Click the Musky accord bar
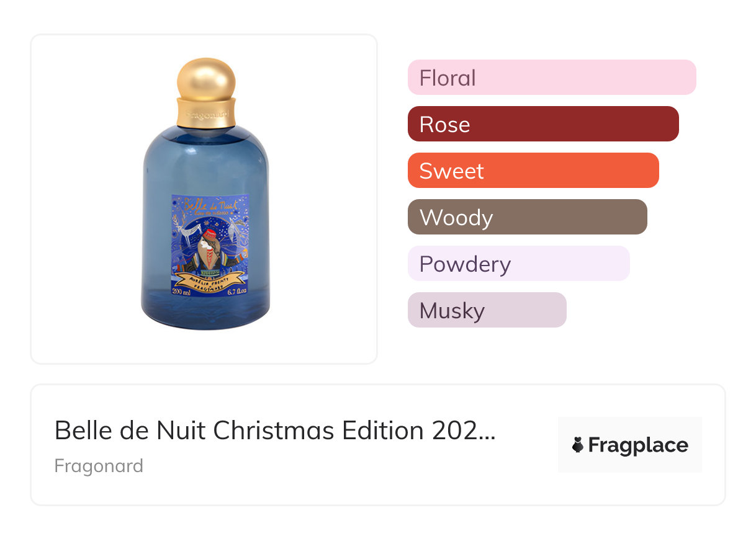Viewport: 756px width, 536px height. [x=487, y=310]
